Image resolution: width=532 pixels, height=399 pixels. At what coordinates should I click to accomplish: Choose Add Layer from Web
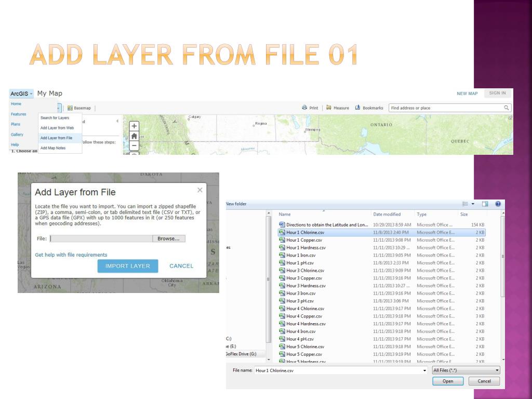[60, 128]
